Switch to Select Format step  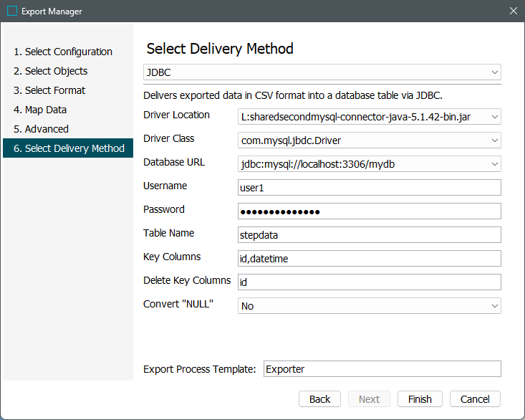pyautogui.click(x=49, y=90)
